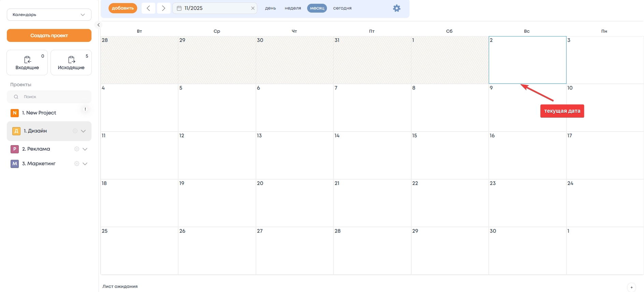Go to previous month arrow

(x=148, y=8)
